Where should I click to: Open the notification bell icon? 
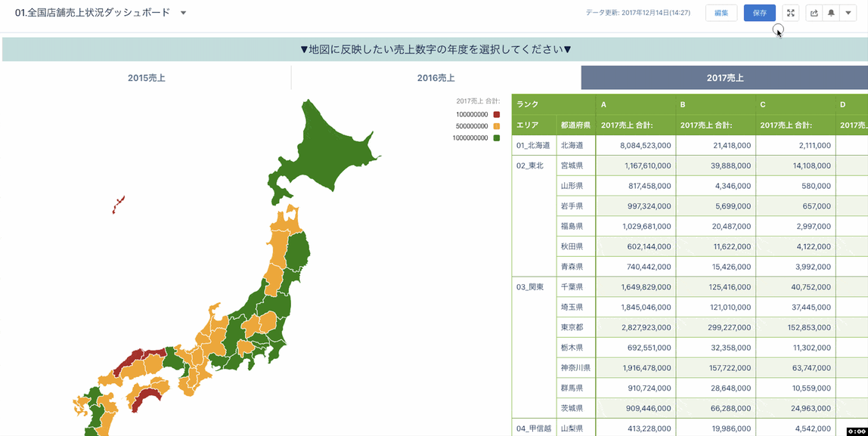pos(832,14)
